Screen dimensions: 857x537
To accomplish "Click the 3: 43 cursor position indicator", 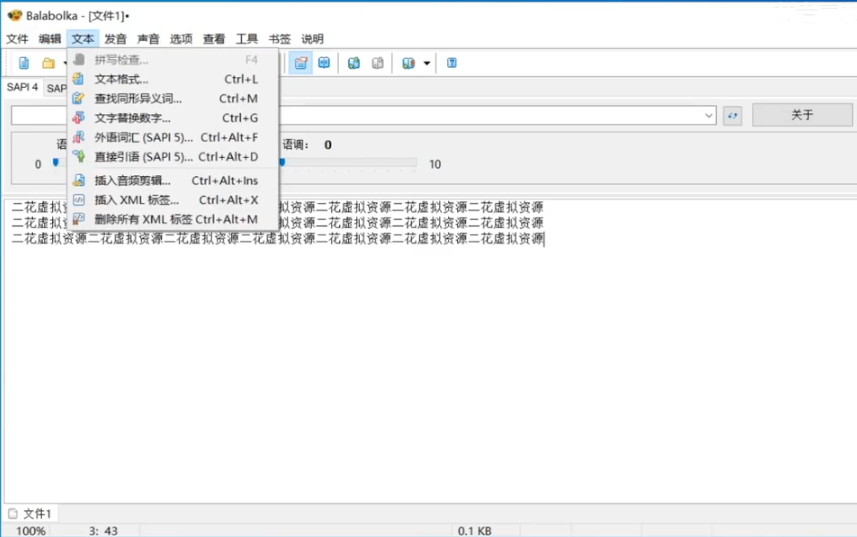I will 103,530.
